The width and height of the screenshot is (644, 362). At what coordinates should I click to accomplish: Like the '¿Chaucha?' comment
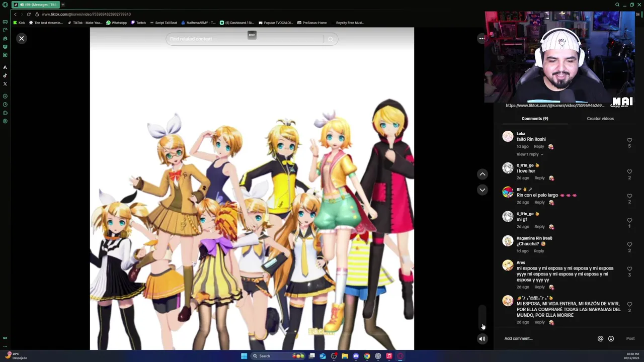coord(629,245)
